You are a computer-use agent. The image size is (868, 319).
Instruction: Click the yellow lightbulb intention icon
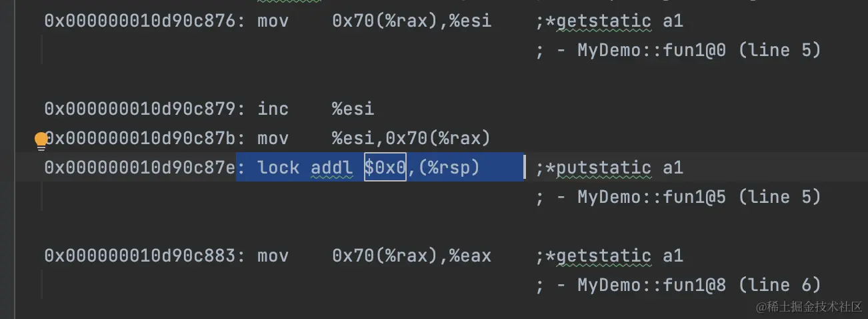tap(41, 140)
